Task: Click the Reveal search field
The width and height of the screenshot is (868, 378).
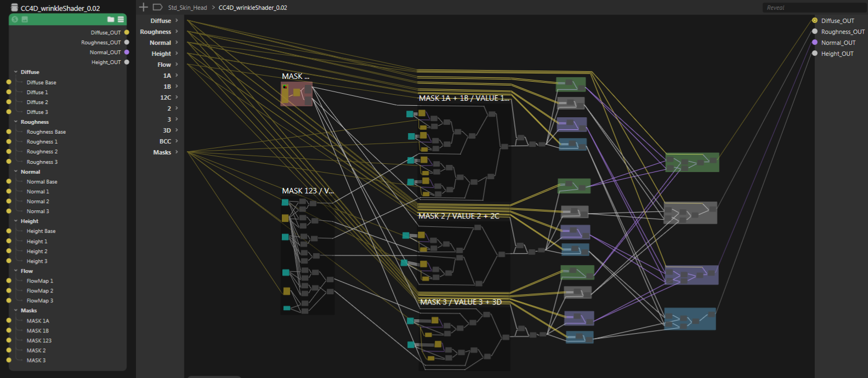Action: [x=814, y=8]
